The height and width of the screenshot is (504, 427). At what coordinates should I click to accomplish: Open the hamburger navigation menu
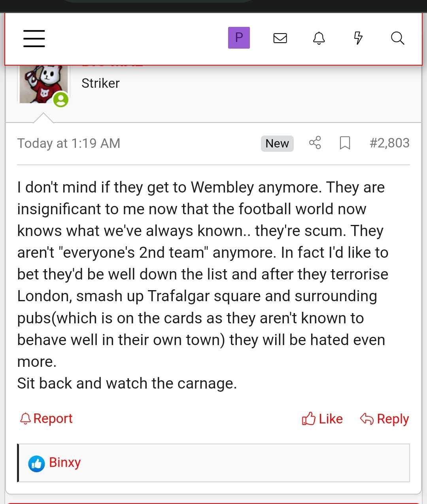pos(34,38)
